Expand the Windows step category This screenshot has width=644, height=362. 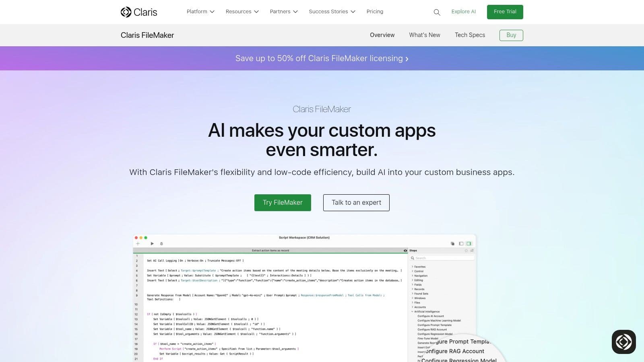tap(418, 298)
